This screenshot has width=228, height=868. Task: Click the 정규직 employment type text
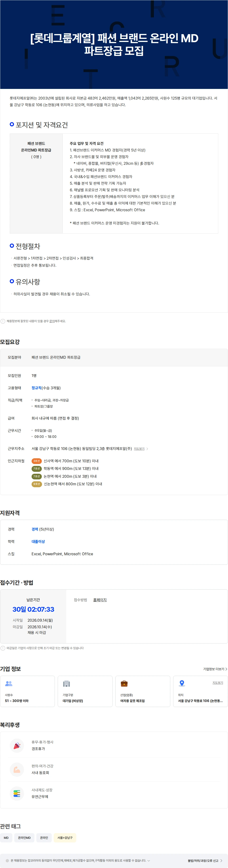click(x=37, y=388)
